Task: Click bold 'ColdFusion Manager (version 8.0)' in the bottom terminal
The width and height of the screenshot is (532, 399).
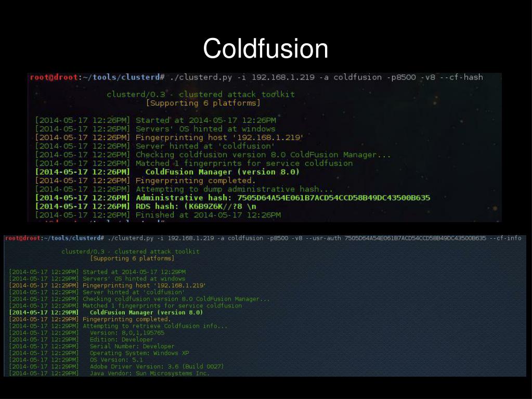Action: [146, 313]
